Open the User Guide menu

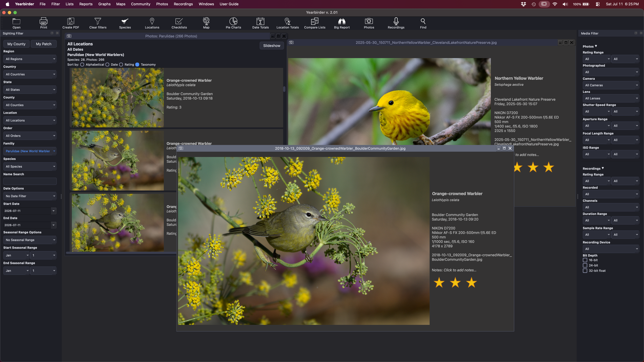229,4
